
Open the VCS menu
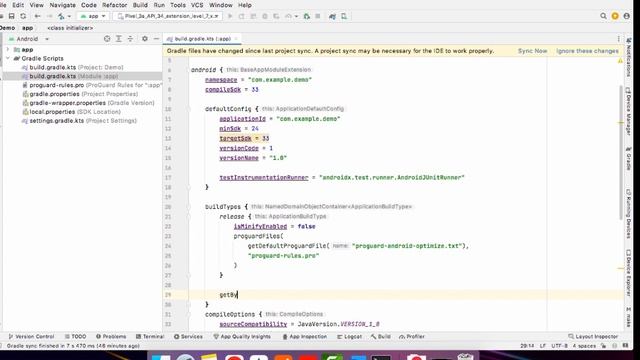[197, 5]
